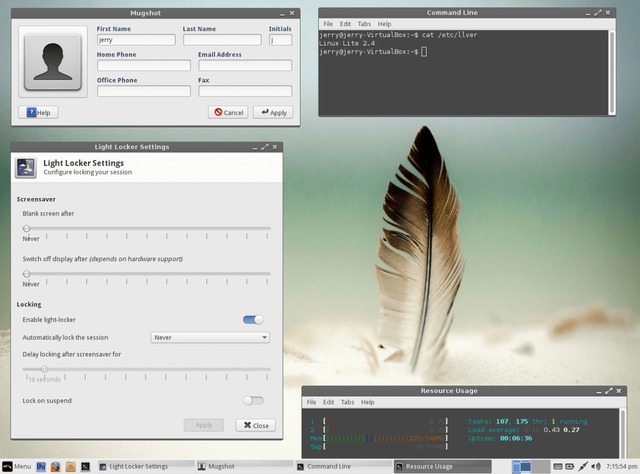The height and width of the screenshot is (474, 640).
Task: Focus the Home Phone field
Action: [x=144, y=65]
